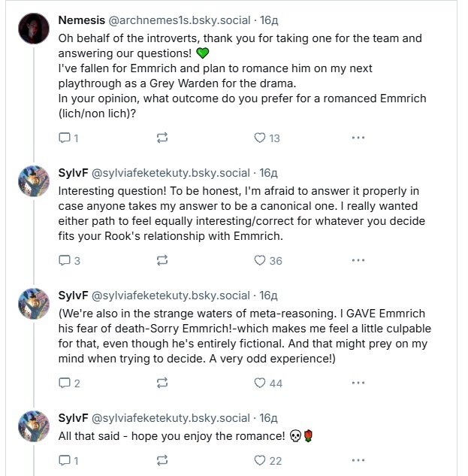Open options menu on 'Interesting question' post
The image size is (468, 476).
click(358, 260)
